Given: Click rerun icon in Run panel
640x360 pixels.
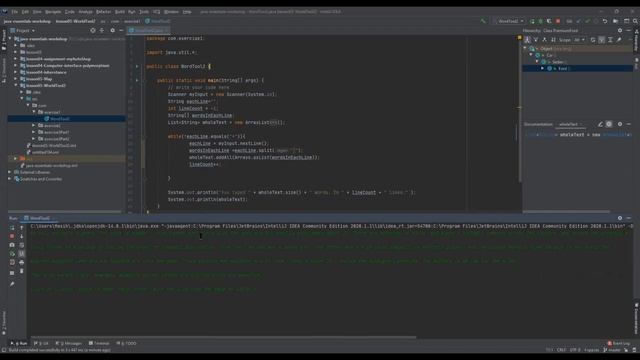Looking at the screenshot, I should (12, 228).
